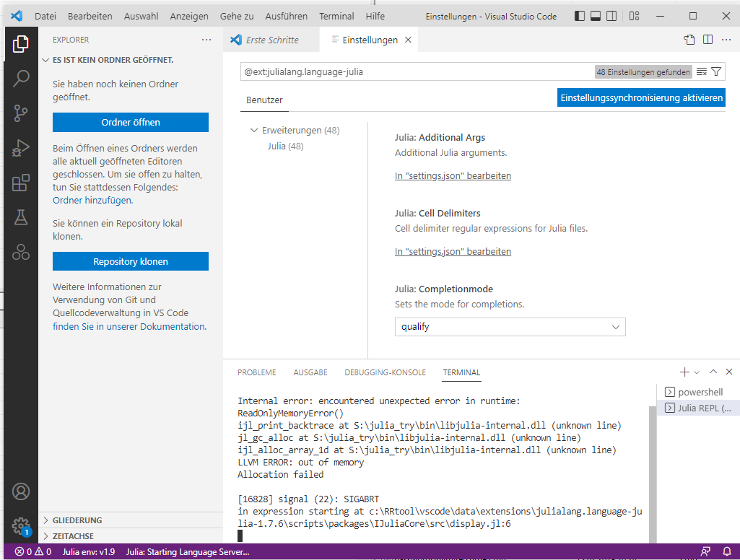Screen dimensions: 740x560
Task: Open the Ausführen menu
Action: coord(287,16)
